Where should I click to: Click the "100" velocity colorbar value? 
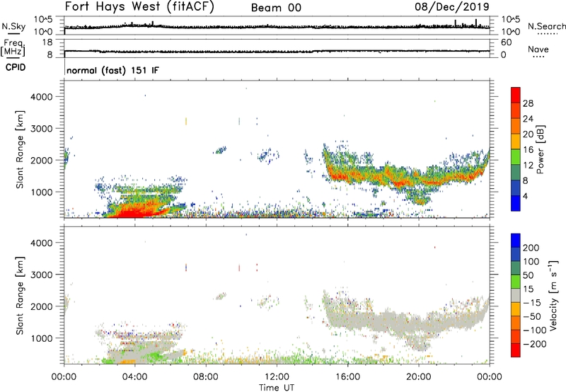click(531, 262)
